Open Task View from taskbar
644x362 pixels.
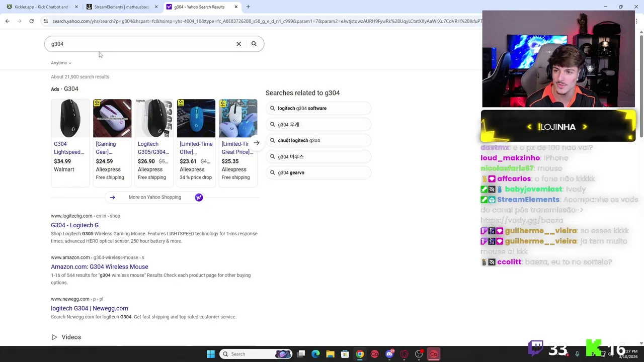pos(301,354)
